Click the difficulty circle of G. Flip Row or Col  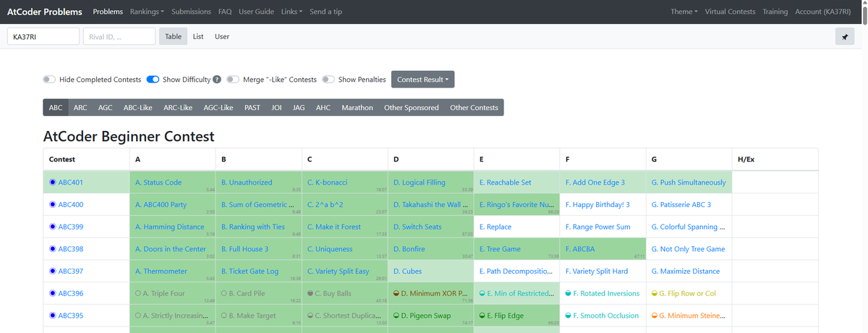point(654,293)
